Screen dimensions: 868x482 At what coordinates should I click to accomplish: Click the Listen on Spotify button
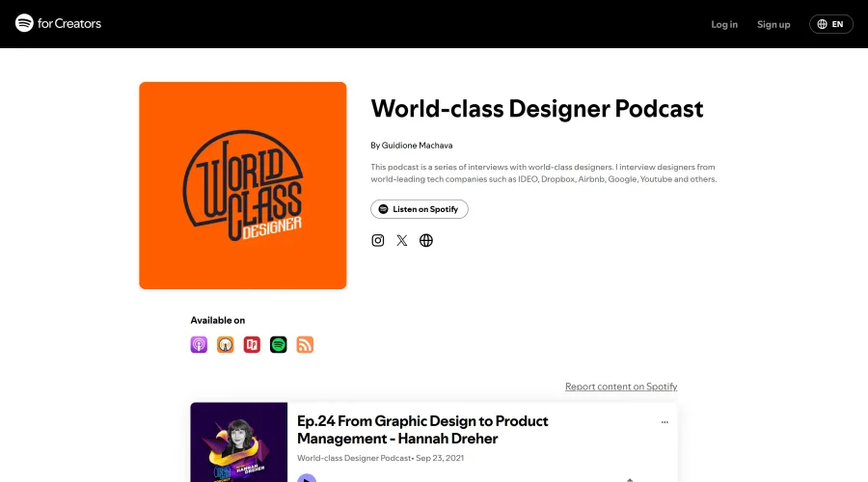pyautogui.click(x=420, y=209)
